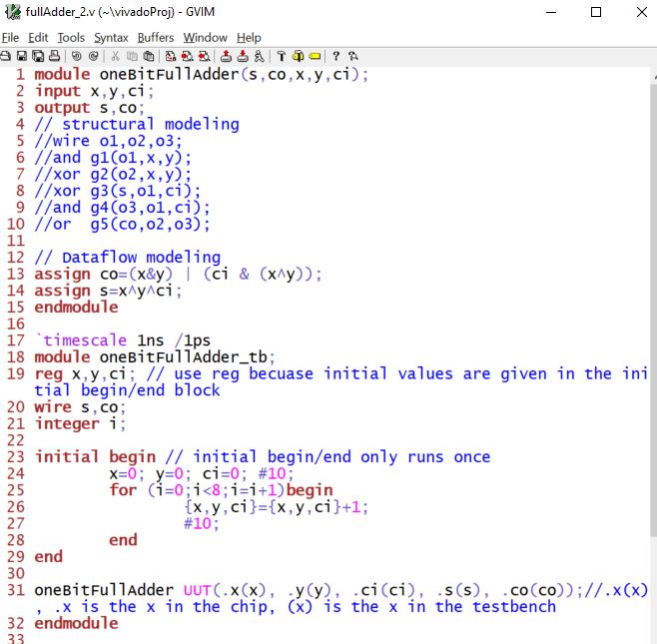Viewport: 657px width, 644px height.
Task: Place cursor on the endmodule line 15
Action: coord(76,308)
